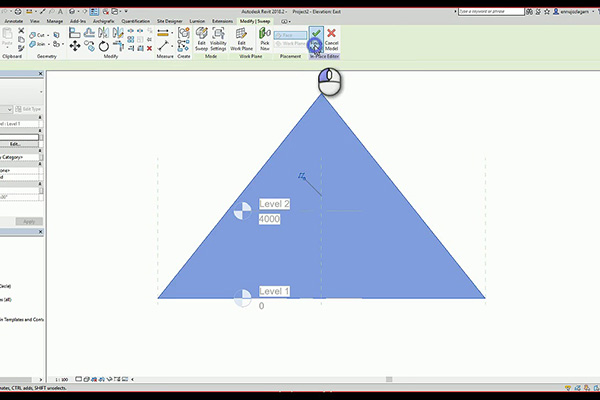
Task: Open the properties filter dropdown beside Edit Type
Action: 8,109
